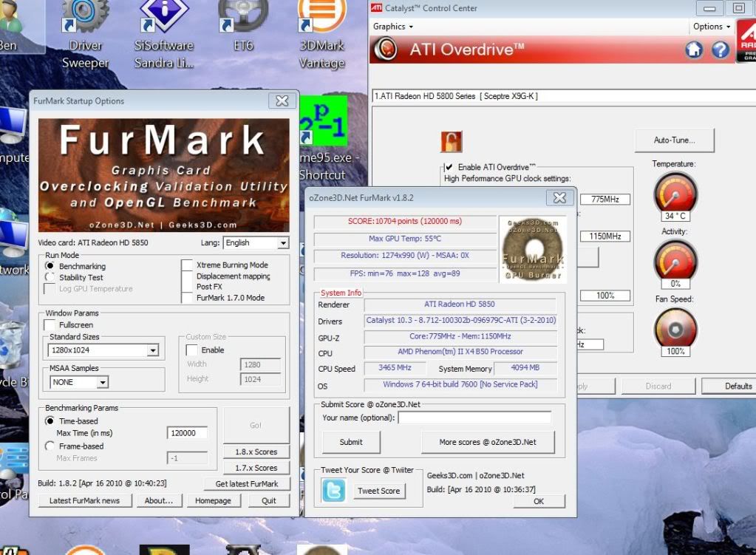Select Frame-based benchmarking option
This screenshot has height=555, width=756.
click(50, 446)
